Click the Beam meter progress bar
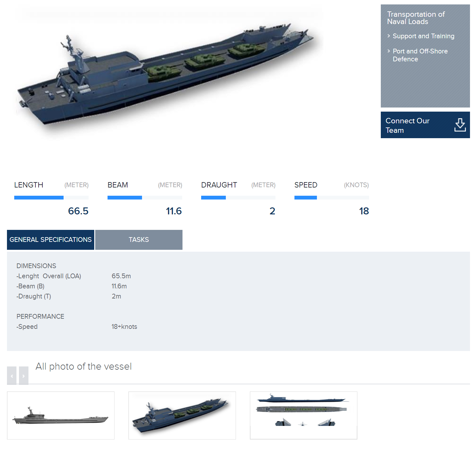The height and width of the screenshot is (455, 476). [145, 198]
